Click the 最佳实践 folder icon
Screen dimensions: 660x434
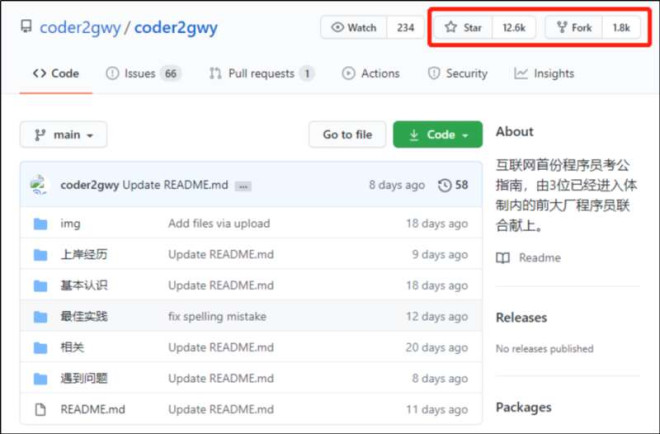click(40, 317)
